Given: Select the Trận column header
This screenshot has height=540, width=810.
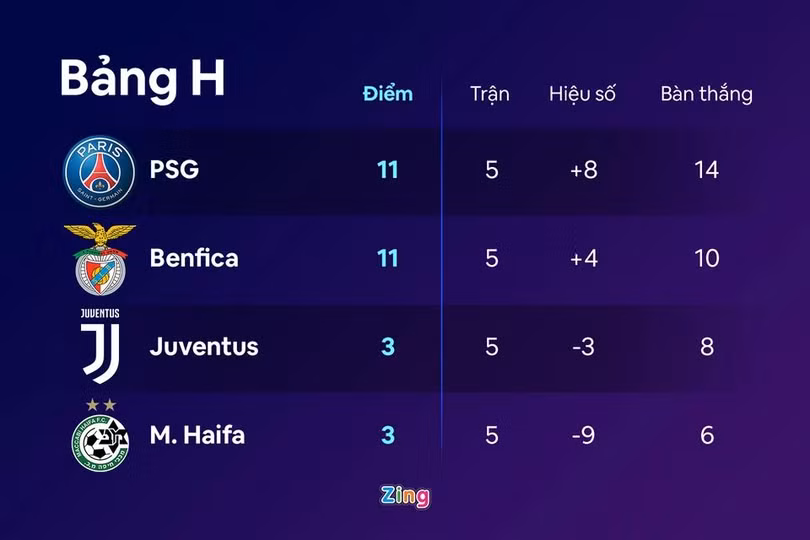Looking at the screenshot, I should click(490, 94).
